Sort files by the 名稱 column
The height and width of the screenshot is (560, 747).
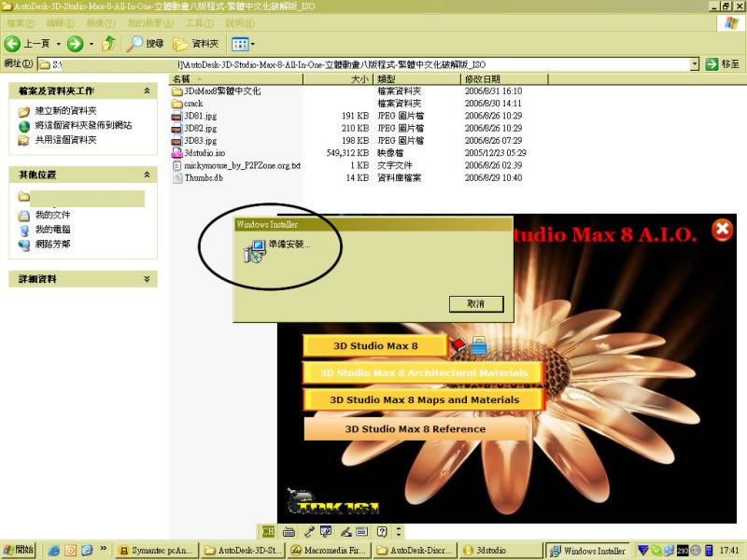pos(236,79)
